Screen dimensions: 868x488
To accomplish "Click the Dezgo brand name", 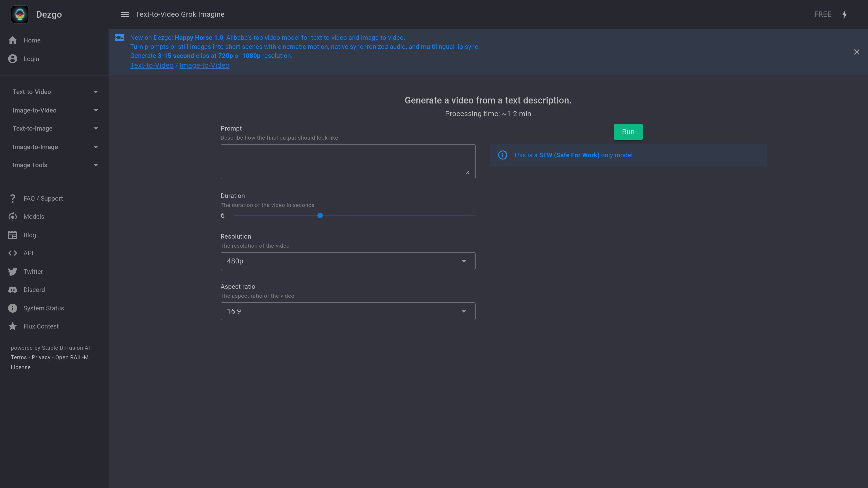I will tap(49, 14).
